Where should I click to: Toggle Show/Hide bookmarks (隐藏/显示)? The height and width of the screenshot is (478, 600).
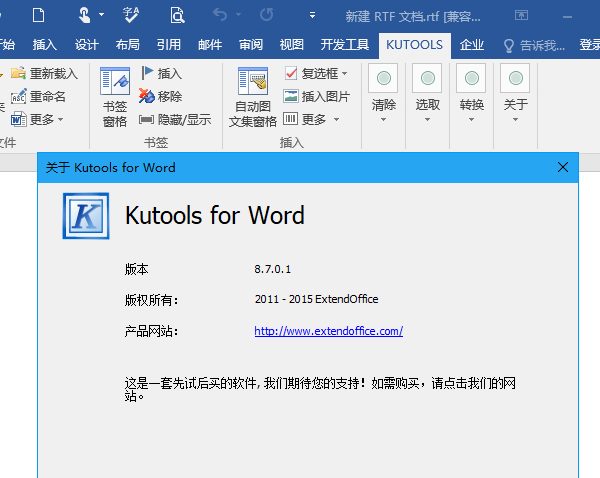pos(148,119)
